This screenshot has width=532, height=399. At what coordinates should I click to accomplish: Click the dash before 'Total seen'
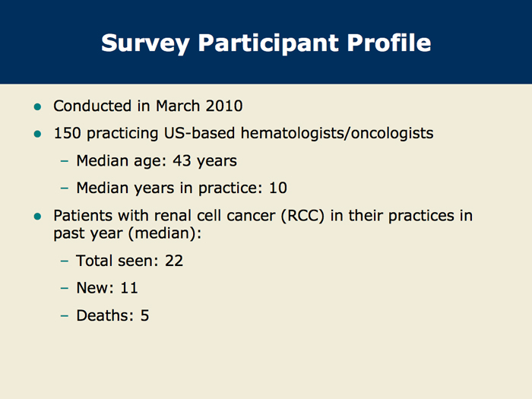tap(65, 261)
